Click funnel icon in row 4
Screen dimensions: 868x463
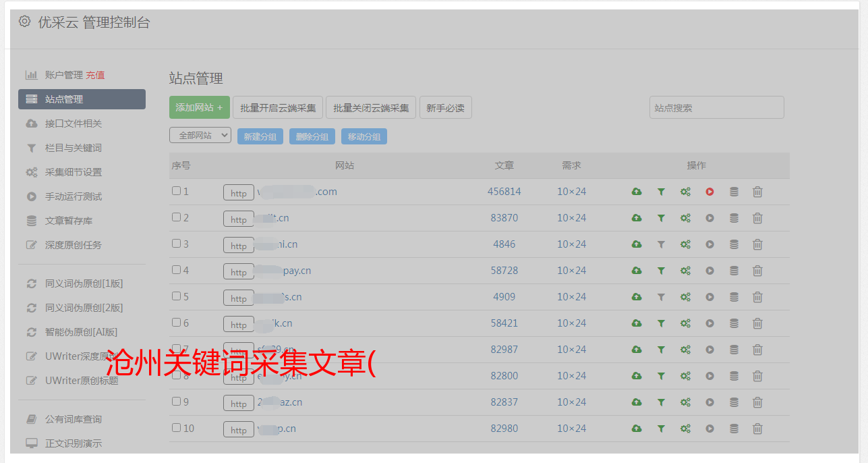tap(661, 271)
